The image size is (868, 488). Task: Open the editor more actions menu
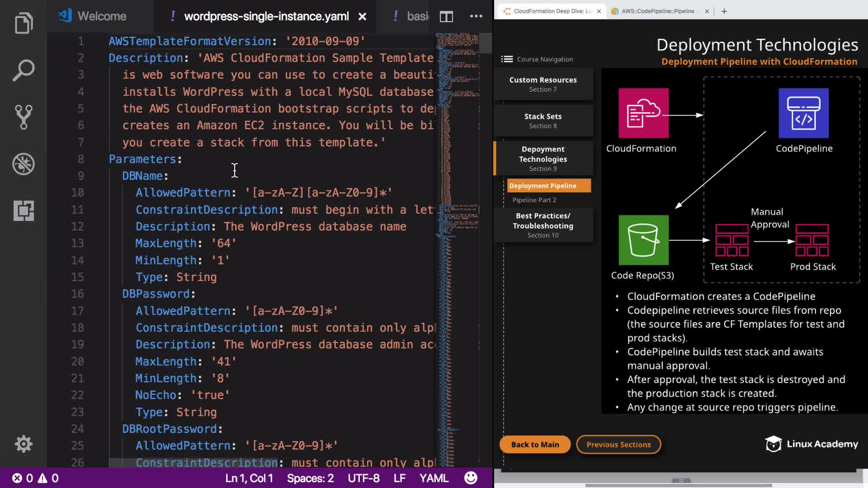[x=476, y=16]
